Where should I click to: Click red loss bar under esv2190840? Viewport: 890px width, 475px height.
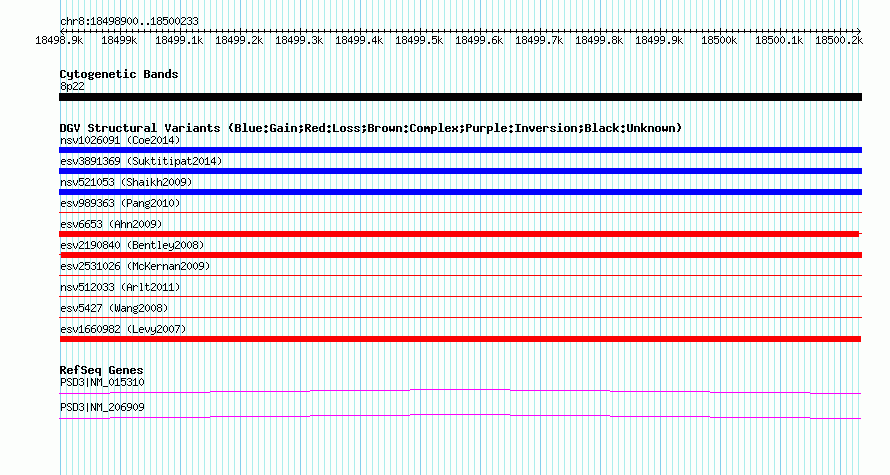click(460, 255)
